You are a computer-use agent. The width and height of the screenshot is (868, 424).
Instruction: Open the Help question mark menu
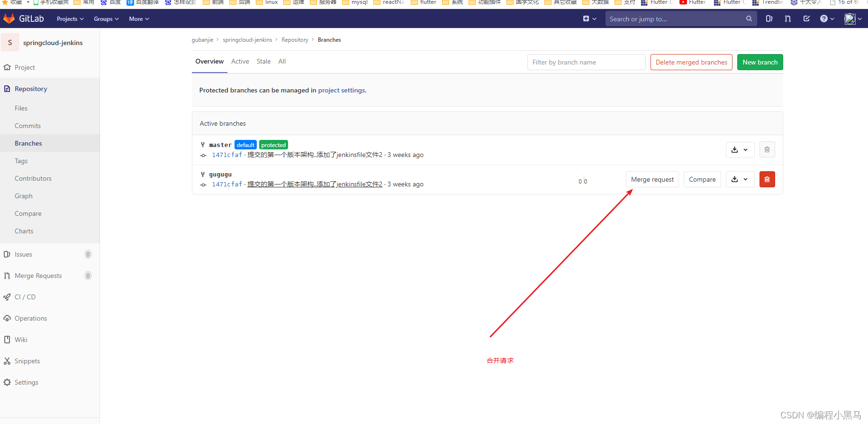coord(827,19)
